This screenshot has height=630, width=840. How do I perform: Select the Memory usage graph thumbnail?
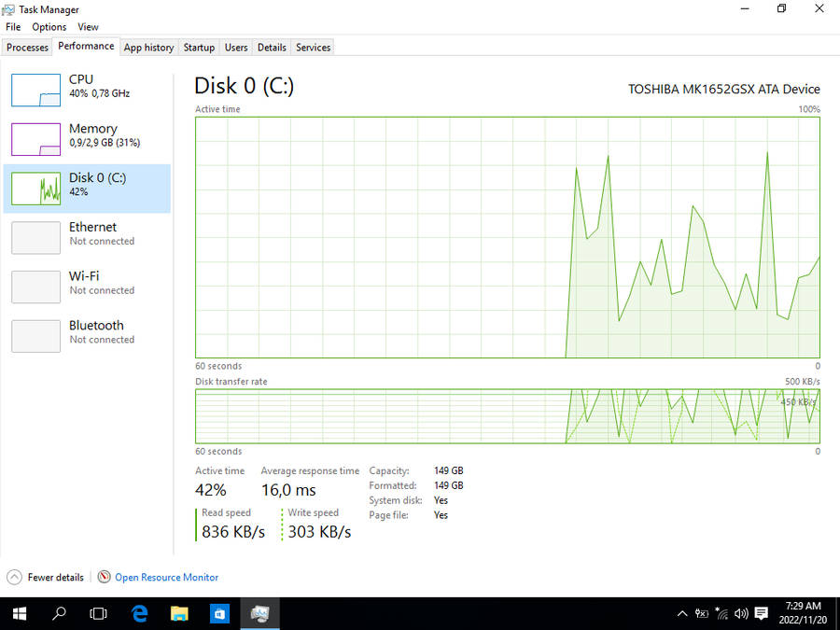[x=35, y=139]
